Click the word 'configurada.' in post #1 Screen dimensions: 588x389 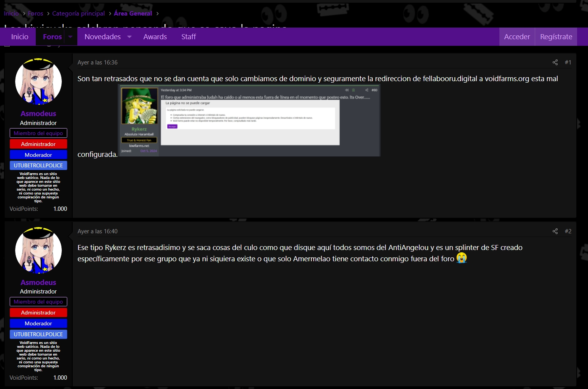pos(97,155)
